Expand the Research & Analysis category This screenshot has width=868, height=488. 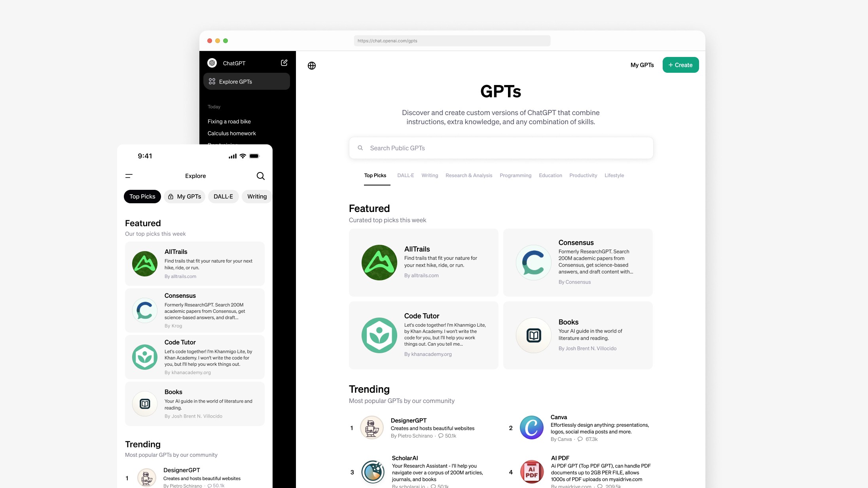[469, 175]
